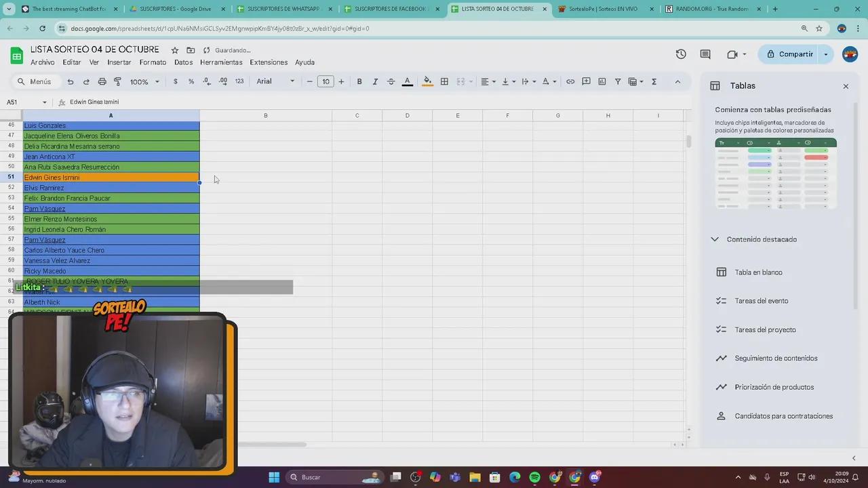This screenshot has width=868, height=488.
Task: Open the print dialog icon
Action: [101, 81]
